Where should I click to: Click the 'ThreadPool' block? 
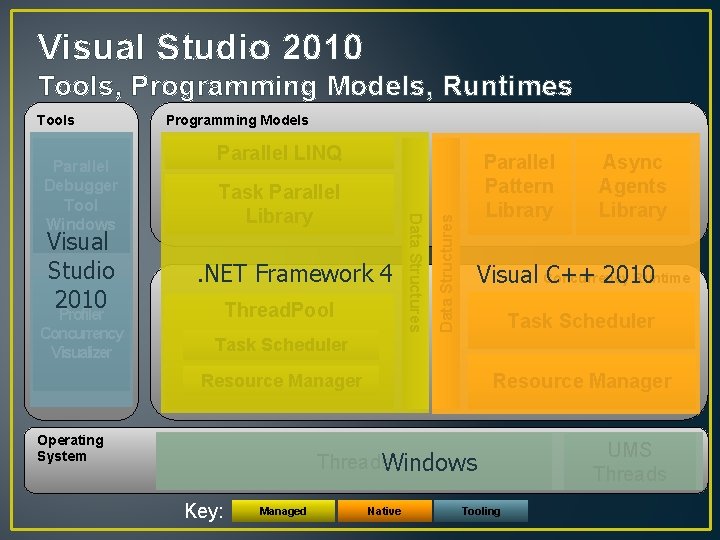tap(279, 310)
